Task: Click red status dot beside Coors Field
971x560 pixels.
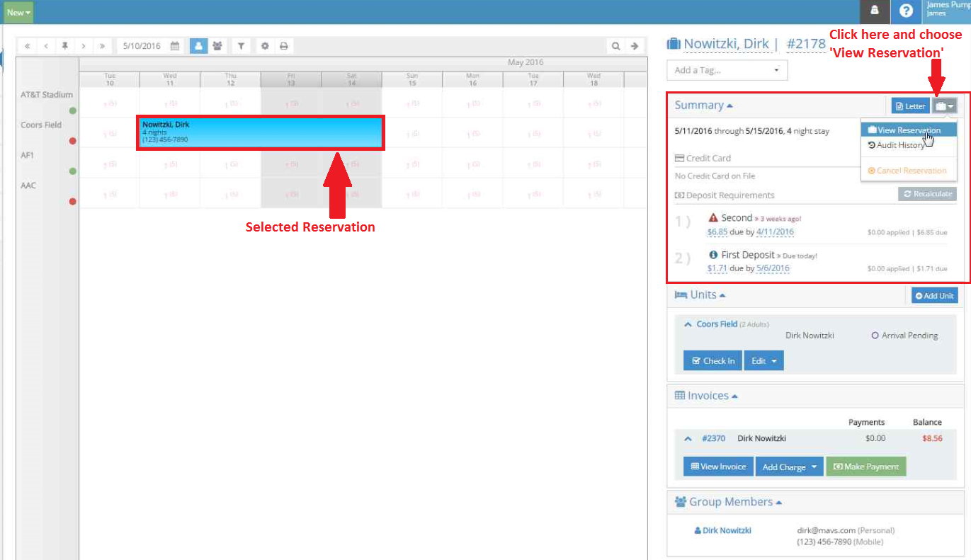Action: (72, 141)
